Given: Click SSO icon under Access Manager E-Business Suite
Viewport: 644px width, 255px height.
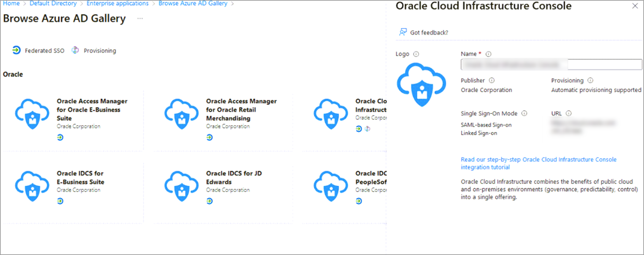Looking at the screenshot, I should coord(60,137).
